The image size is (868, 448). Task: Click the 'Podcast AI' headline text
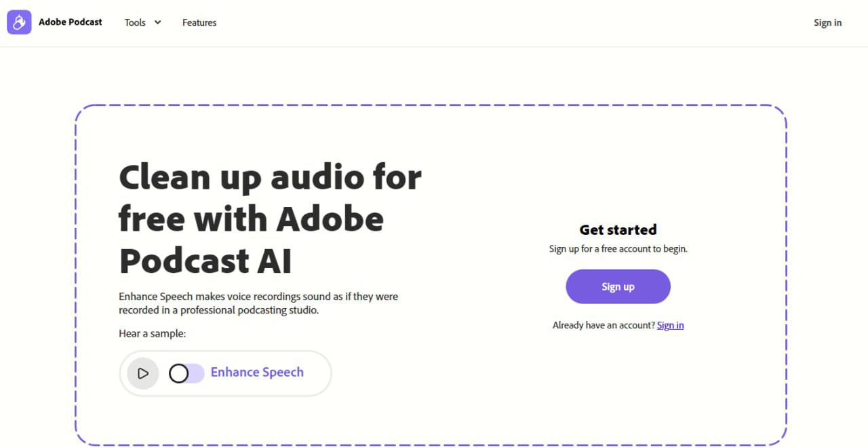(x=205, y=261)
